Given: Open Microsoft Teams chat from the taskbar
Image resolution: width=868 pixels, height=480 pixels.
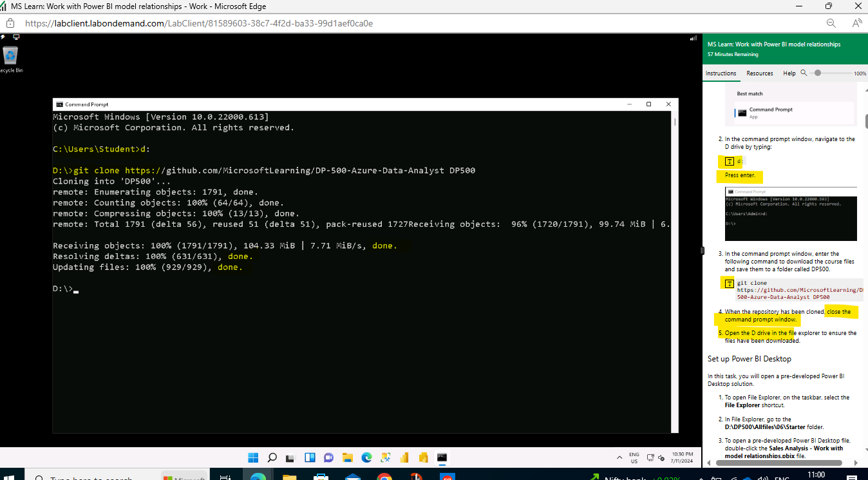Looking at the screenshot, I should point(328,457).
